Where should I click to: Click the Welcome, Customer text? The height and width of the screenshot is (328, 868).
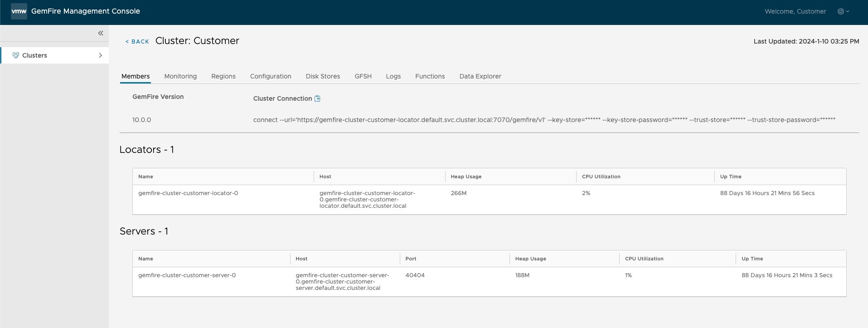pos(795,11)
